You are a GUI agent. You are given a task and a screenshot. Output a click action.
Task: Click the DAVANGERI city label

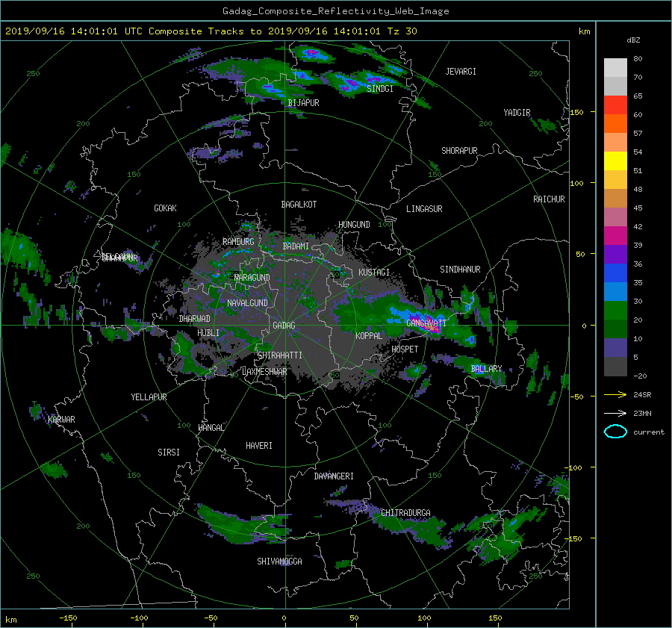(334, 476)
